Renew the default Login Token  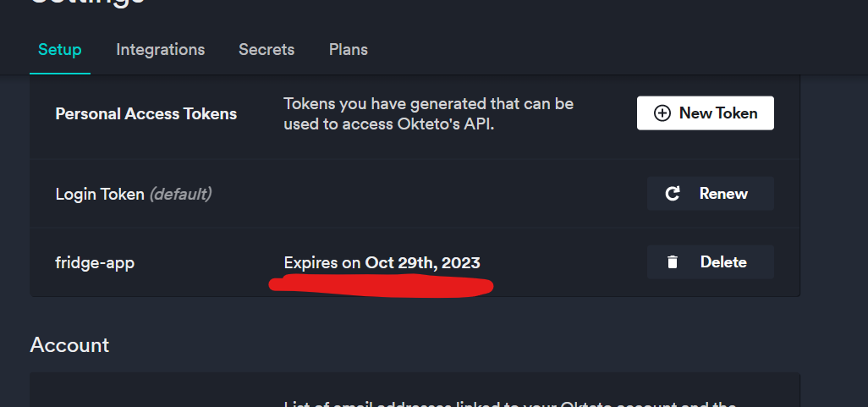coord(710,194)
